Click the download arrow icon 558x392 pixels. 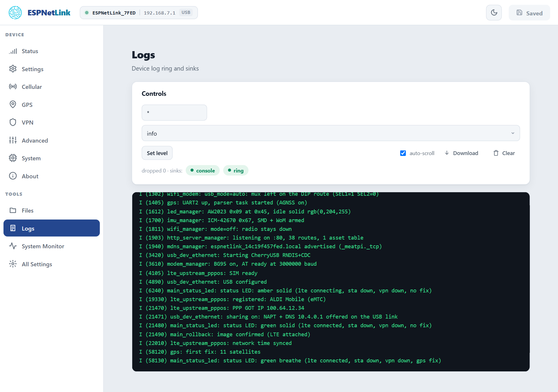tap(447, 153)
